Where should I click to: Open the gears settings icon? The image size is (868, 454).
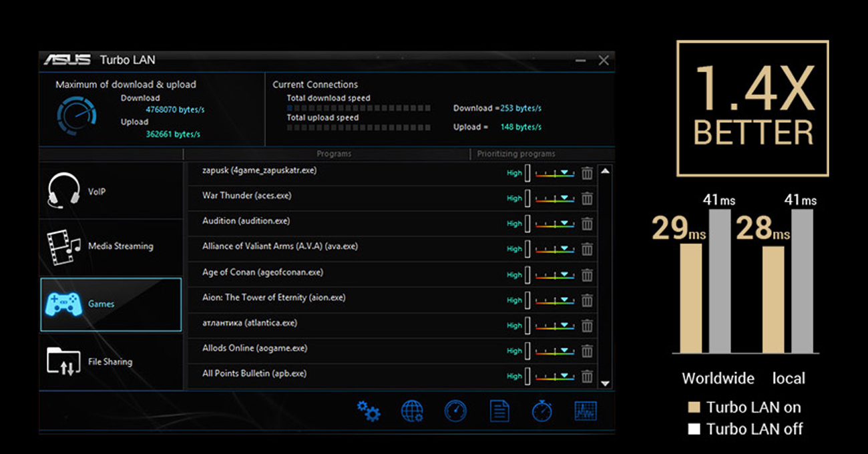368,411
